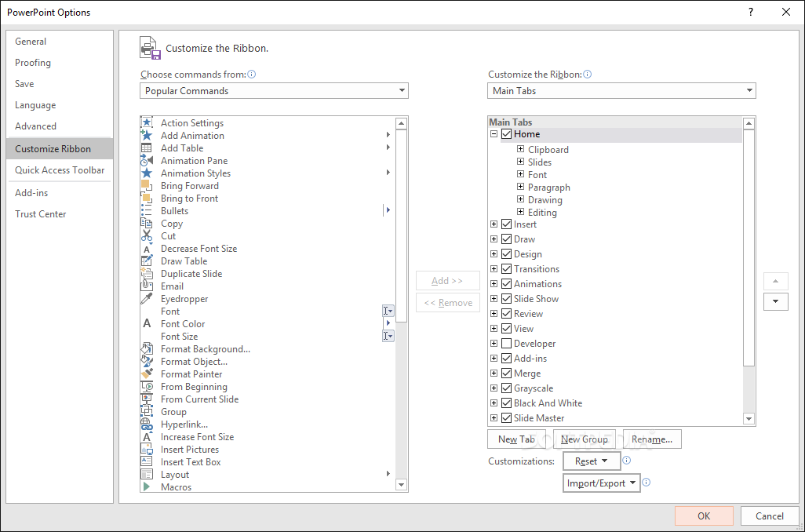Click the Move Down arrow button
The image size is (805, 532).
click(x=776, y=301)
